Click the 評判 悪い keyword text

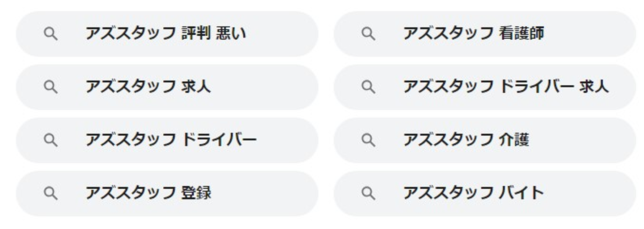(213, 34)
